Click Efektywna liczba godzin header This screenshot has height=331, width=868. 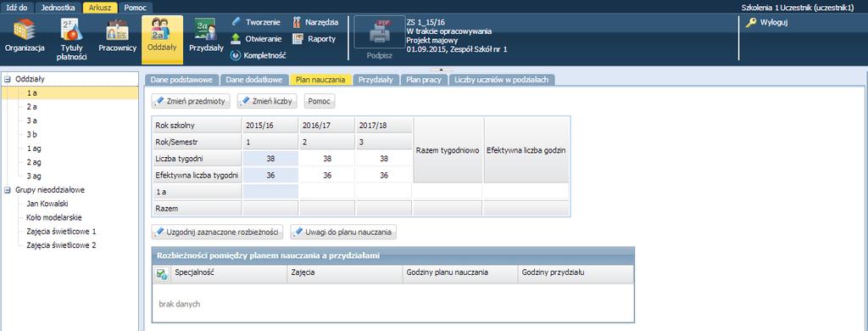pyautogui.click(x=526, y=150)
